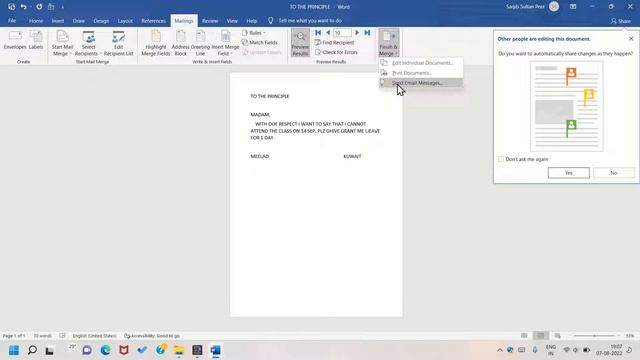
Task: Choose Print Documents
Action: pyautogui.click(x=421, y=73)
